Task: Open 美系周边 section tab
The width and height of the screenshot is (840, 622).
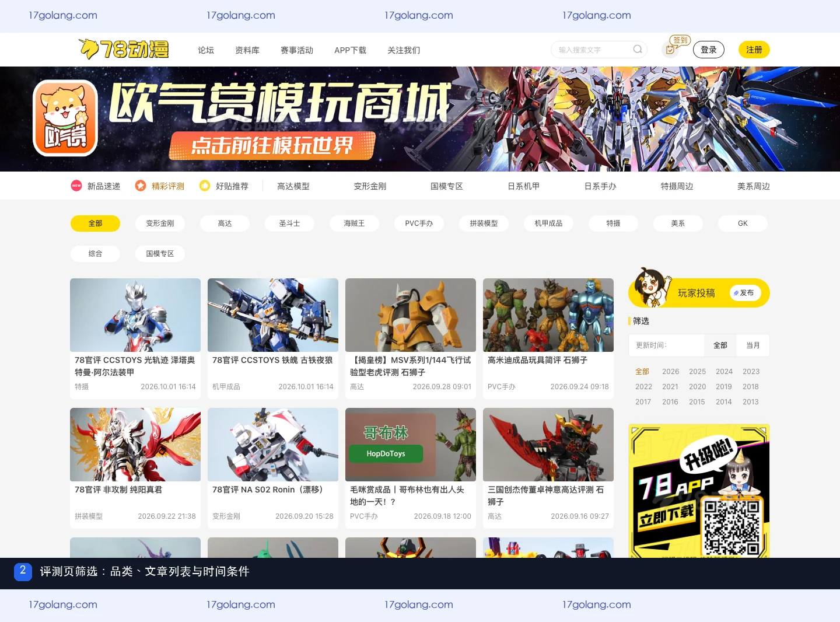Action: click(754, 186)
